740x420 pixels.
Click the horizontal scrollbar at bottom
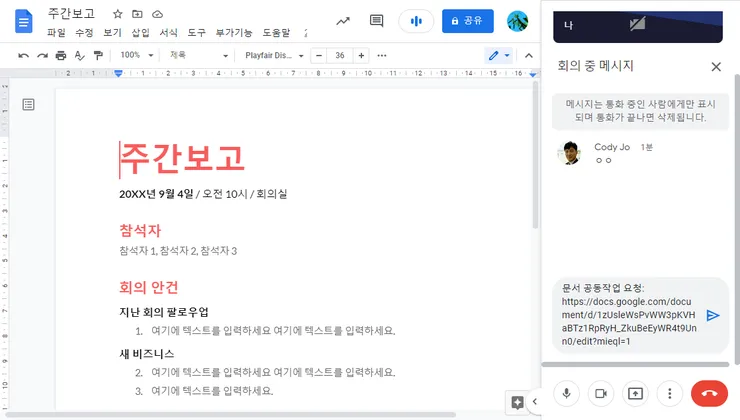pos(231,415)
